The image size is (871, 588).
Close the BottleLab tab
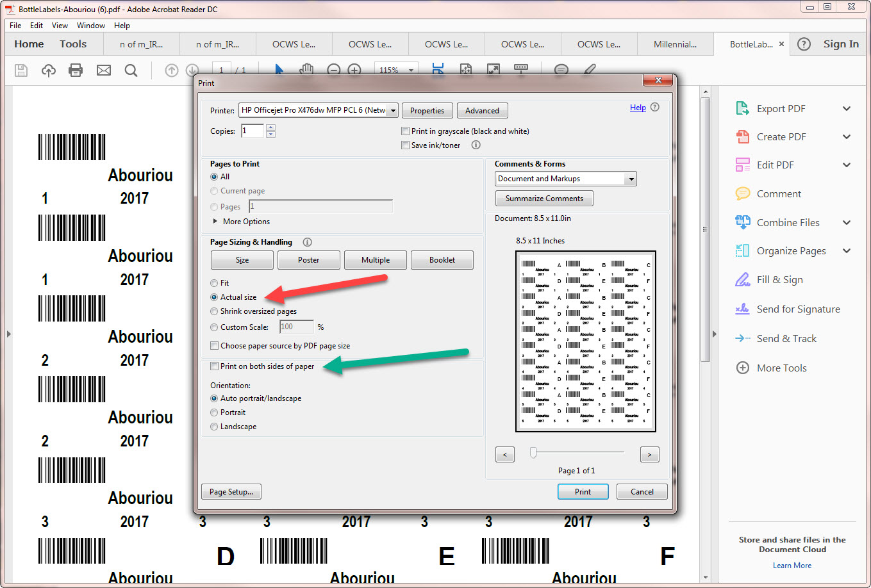(781, 44)
